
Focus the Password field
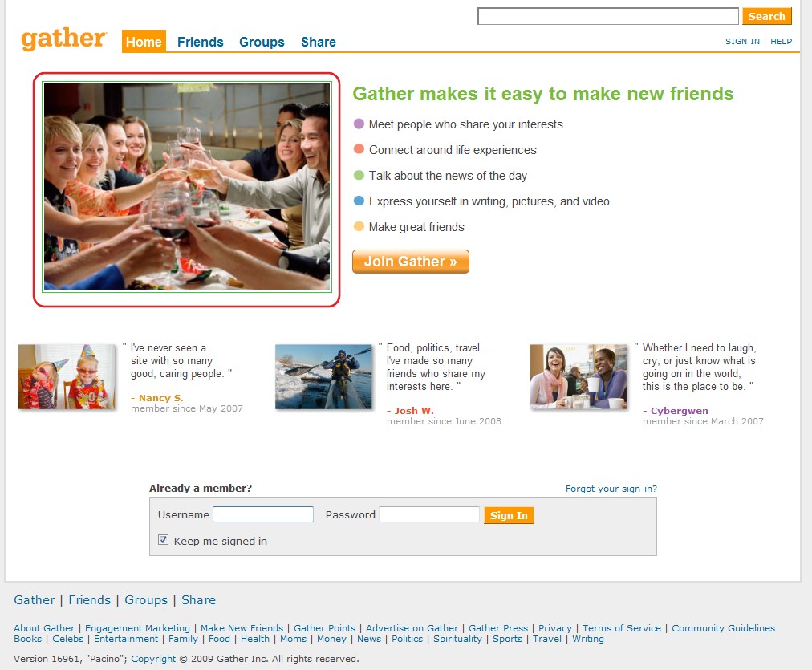429,514
